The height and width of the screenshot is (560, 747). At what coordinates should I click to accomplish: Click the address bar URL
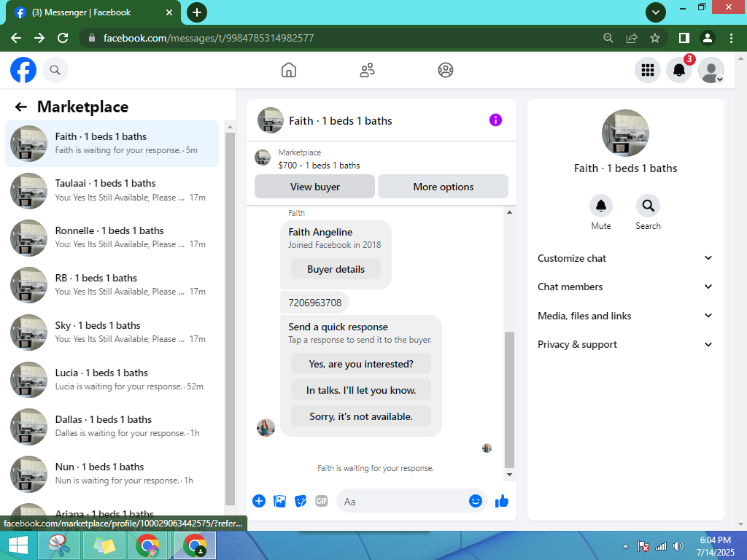tap(208, 38)
